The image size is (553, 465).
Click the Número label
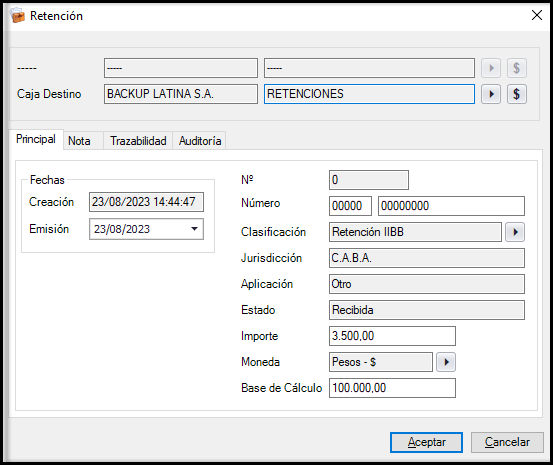pos(261,203)
